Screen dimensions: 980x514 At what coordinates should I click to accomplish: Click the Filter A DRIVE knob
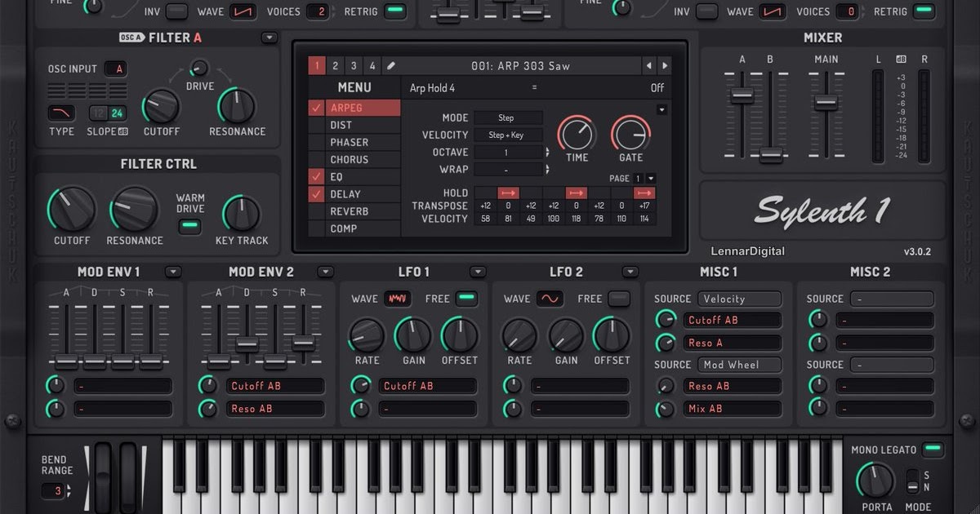(x=198, y=69)
